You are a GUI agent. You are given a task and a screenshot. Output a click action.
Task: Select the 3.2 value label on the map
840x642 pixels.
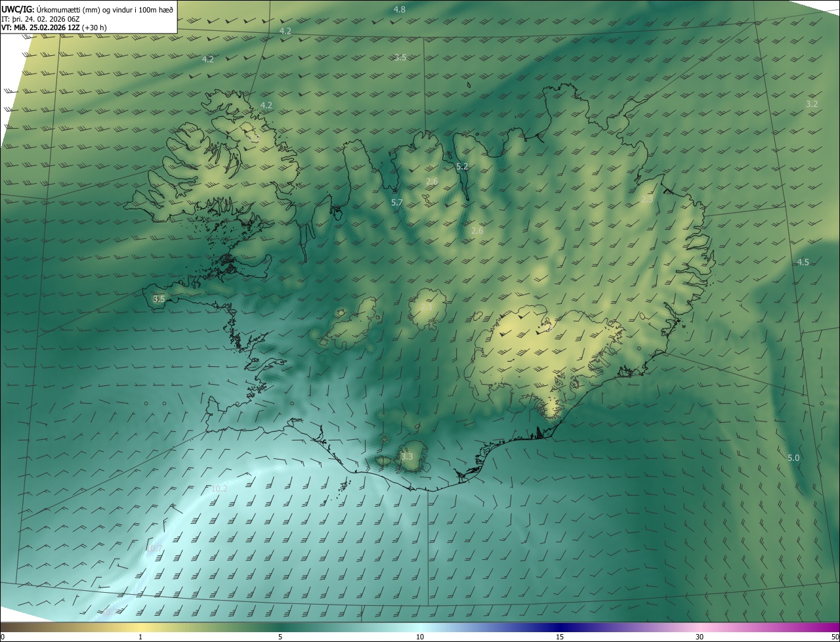(x=812, y=104)
